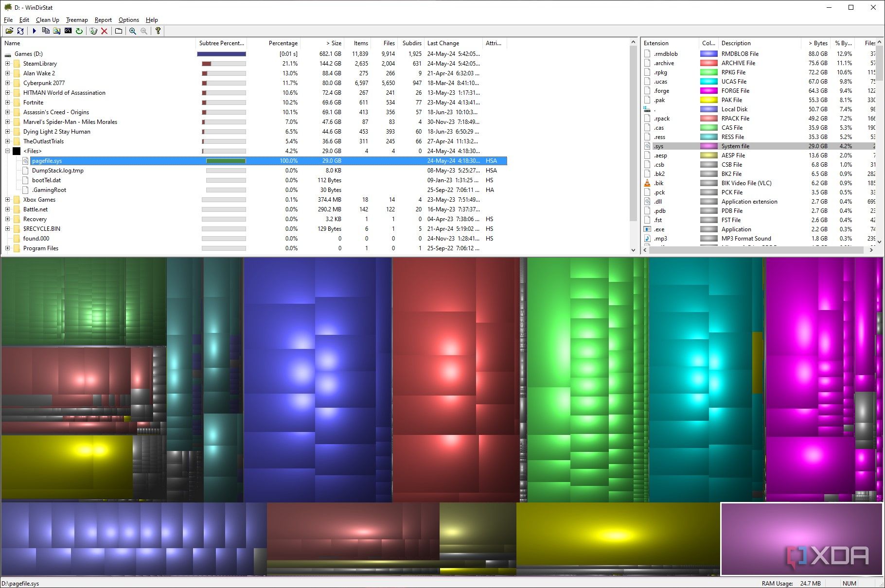Collapse the <Files> node
Viewport: 885px width, 588px height.
click(7, 151)
